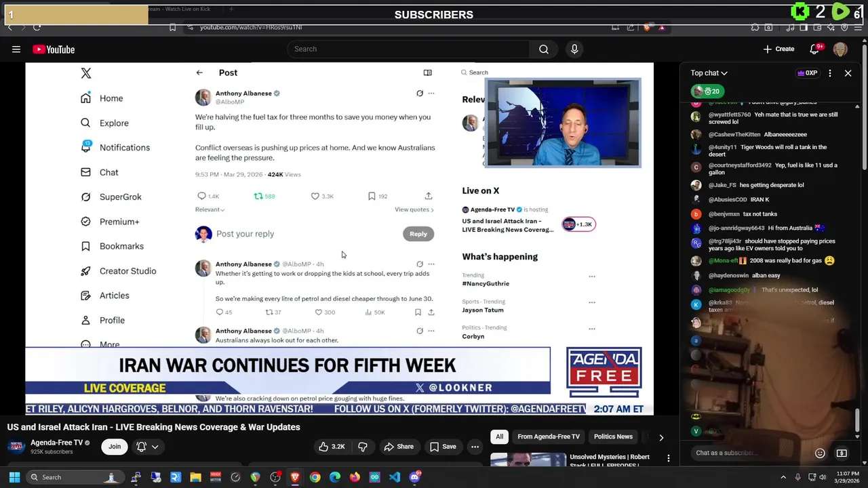Open live chat more options menu

[829, 73]
